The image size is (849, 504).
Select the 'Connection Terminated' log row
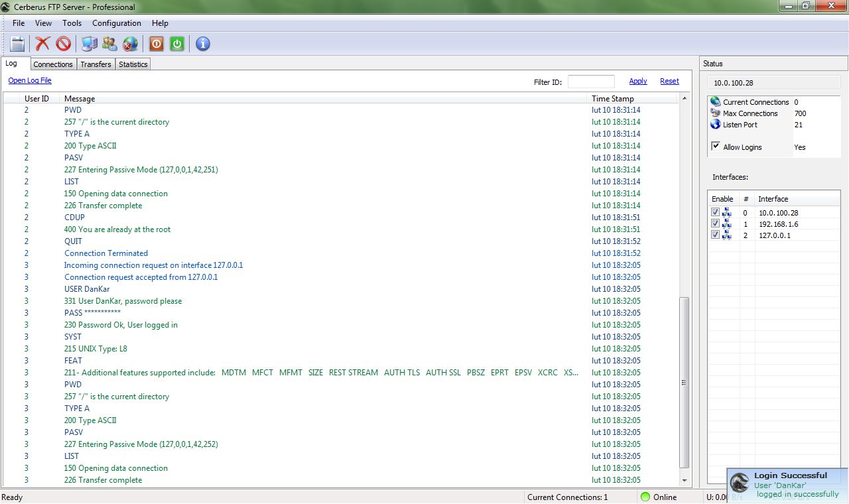[x=340, y=253]
